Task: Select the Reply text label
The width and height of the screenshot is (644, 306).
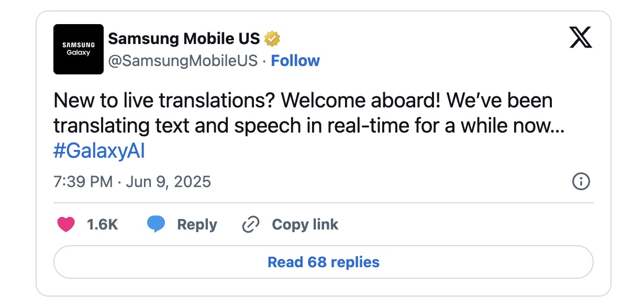Action: (197, 225)
